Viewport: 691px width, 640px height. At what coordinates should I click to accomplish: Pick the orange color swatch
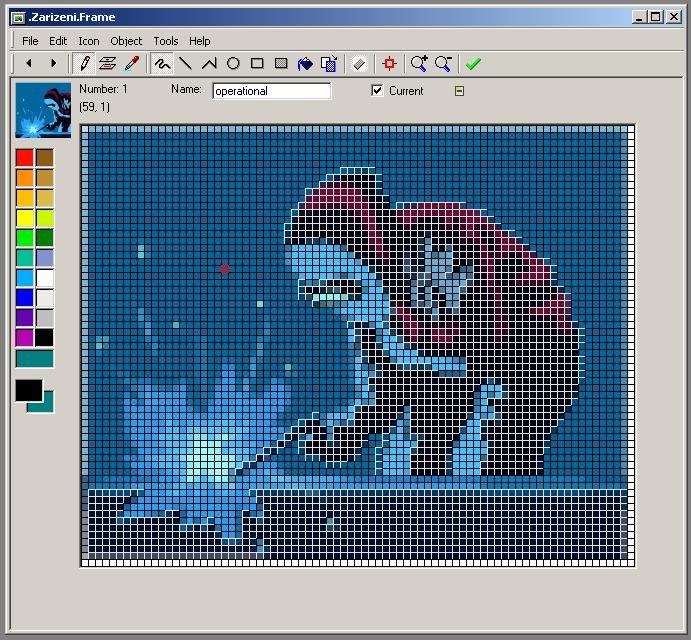(x=25, y=178)
